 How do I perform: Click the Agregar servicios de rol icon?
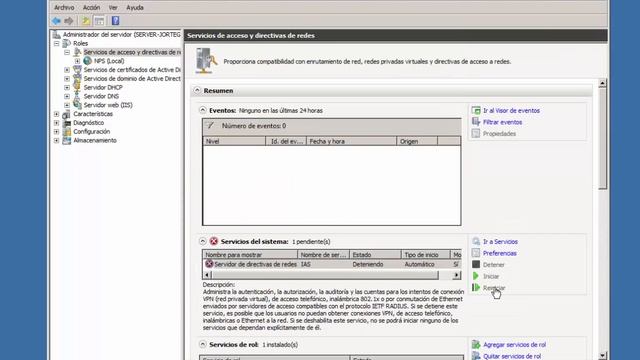(476, 344)
